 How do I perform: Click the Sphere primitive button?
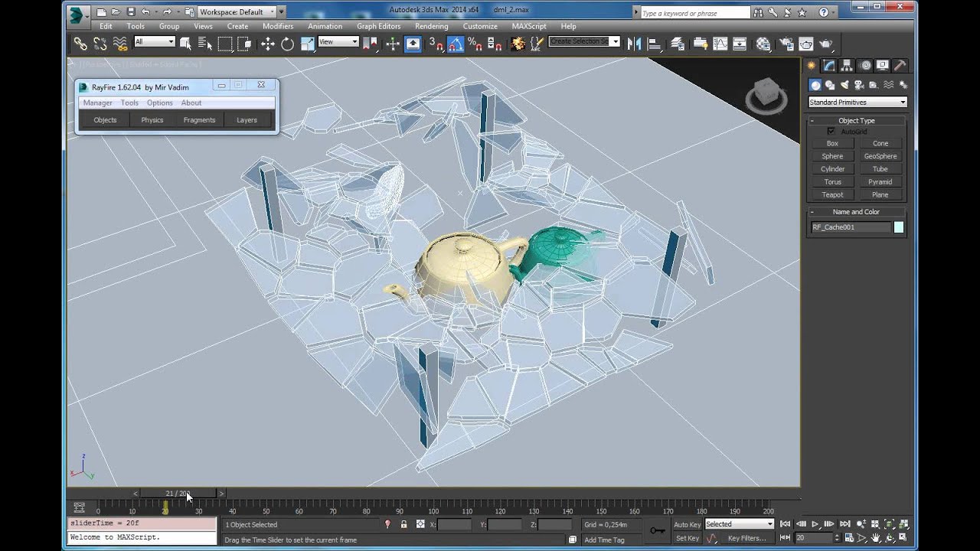(832, 156)
